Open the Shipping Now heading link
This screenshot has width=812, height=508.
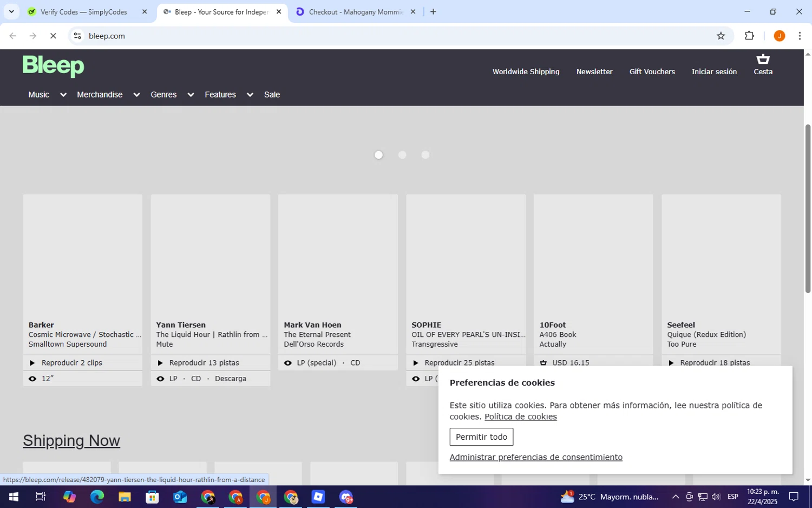71,440
